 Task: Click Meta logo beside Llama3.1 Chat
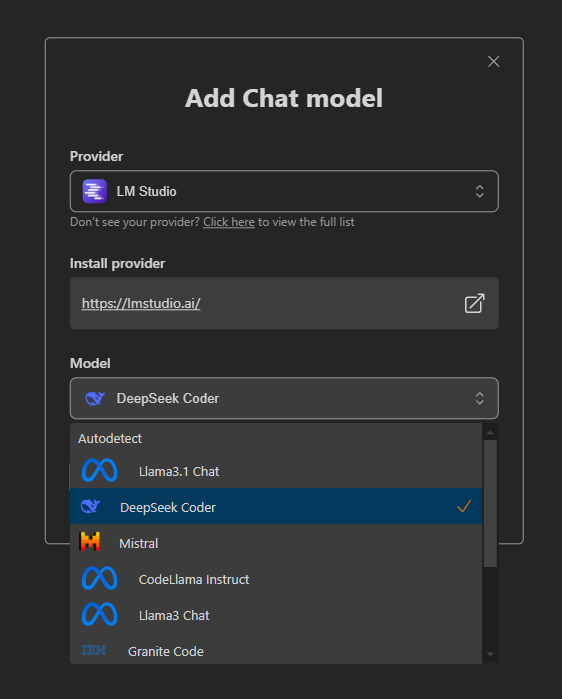tap(99, 471)
